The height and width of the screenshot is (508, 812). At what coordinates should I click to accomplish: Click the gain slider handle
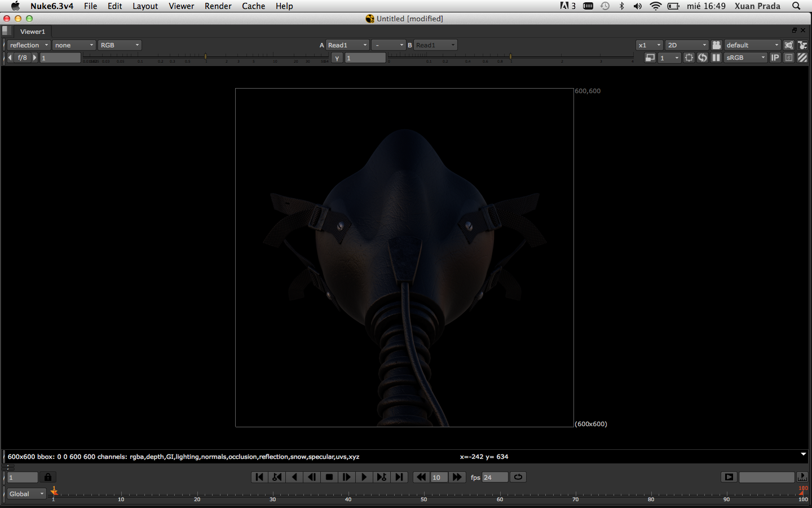point(205,57)
